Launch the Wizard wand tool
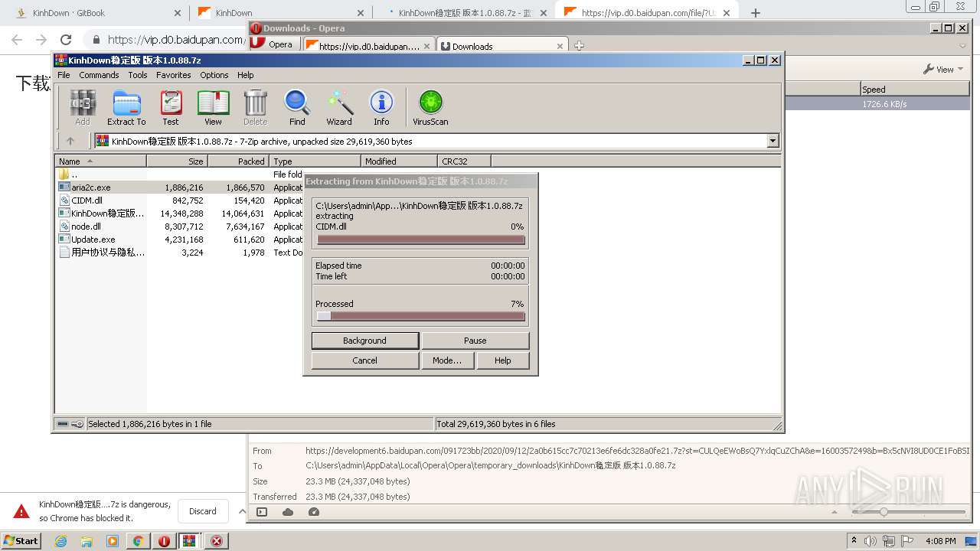This screenshot has width=980, height=551. click(339, 107)
